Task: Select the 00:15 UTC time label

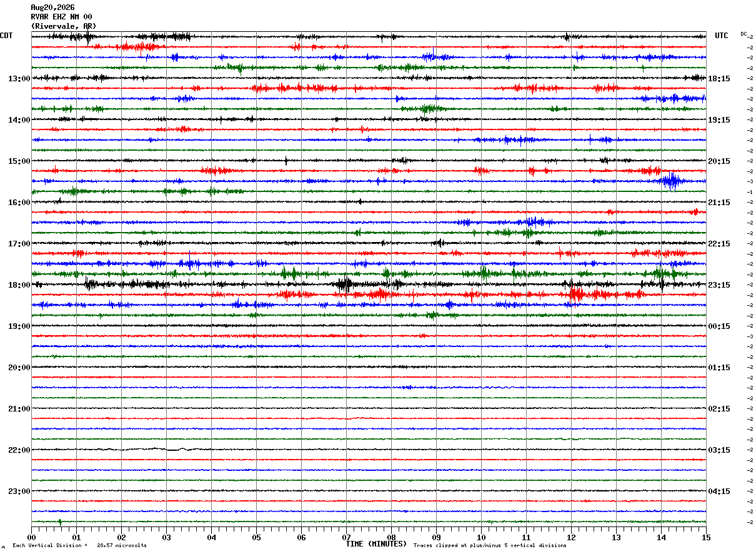Action: [x=719, y=326]
